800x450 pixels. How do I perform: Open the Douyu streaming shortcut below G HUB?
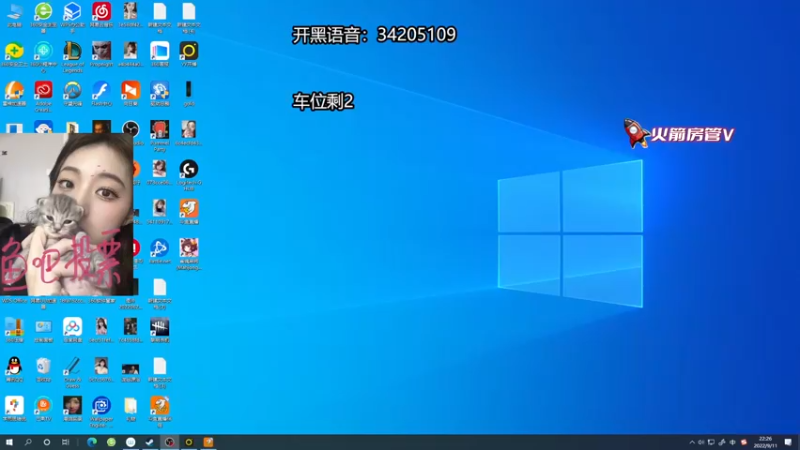[x=189, y=208]
